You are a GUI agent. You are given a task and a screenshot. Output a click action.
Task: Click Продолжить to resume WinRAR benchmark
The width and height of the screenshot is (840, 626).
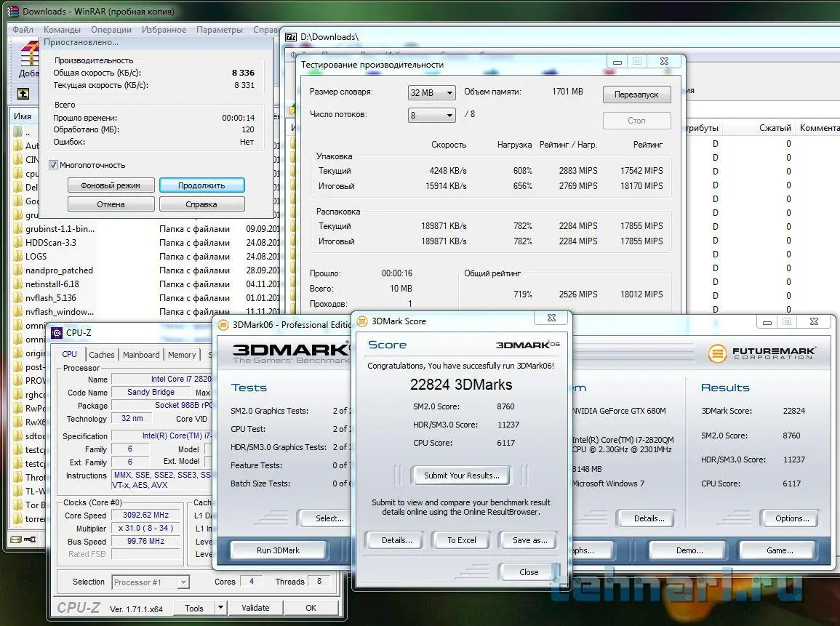click(x=202, y=185)
